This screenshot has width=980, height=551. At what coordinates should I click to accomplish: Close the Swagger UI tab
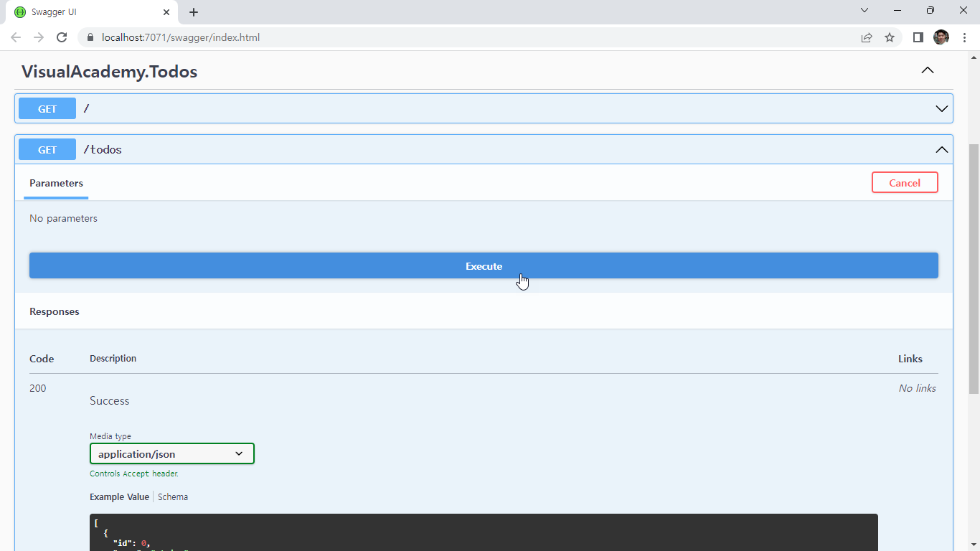(166, 12)
